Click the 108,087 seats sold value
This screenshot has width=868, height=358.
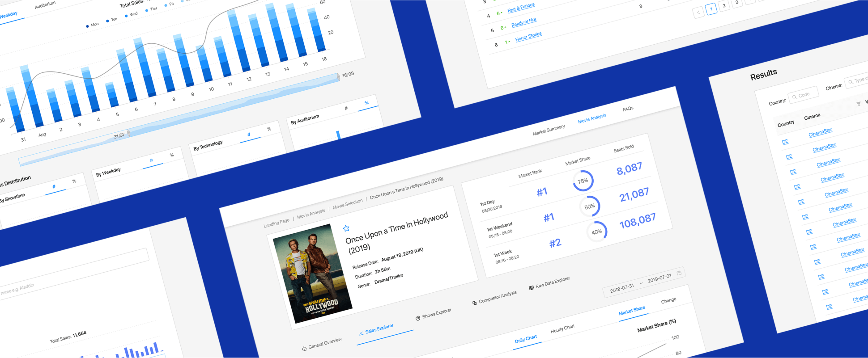[637, 221]
